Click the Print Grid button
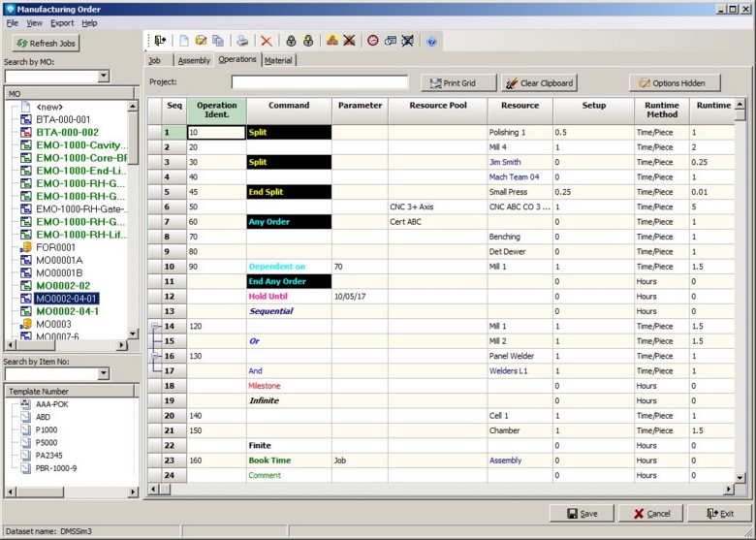This screenshot has height=540, width=756. tap(458, 83)
